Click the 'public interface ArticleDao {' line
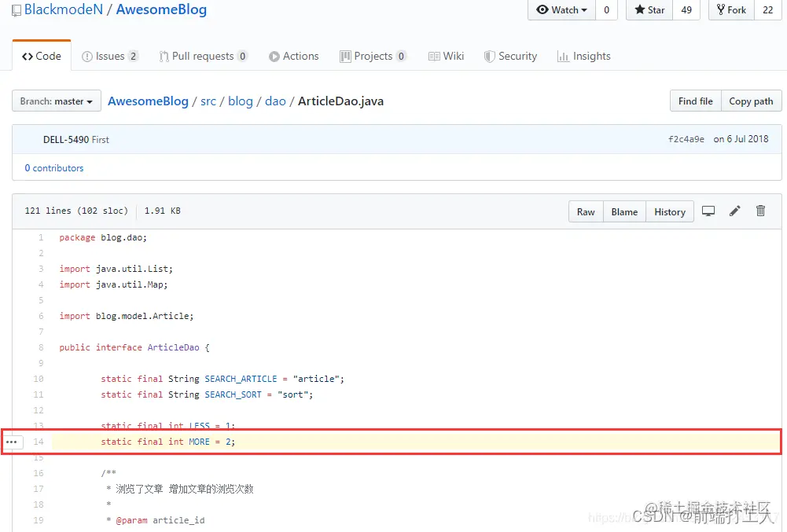The height and width of the screenshot is (532, 787). coord(134,347)
